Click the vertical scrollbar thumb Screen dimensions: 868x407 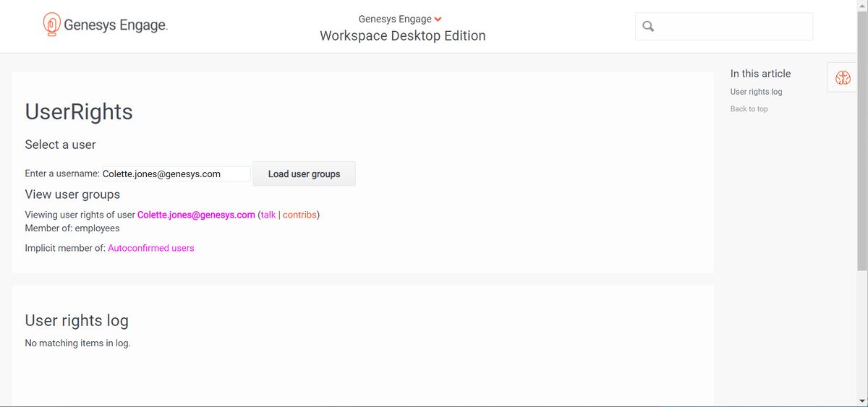pyautogui.click(x=862, y=141)
